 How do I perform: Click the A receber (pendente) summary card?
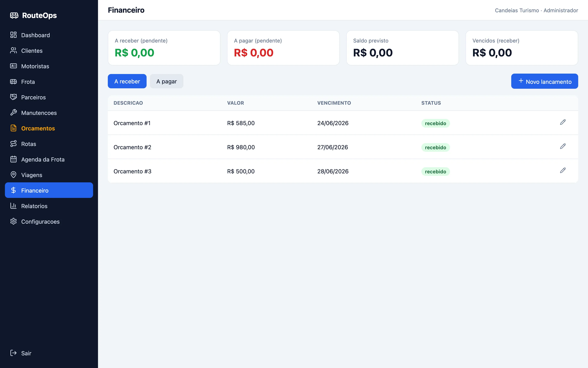[164, 48]
